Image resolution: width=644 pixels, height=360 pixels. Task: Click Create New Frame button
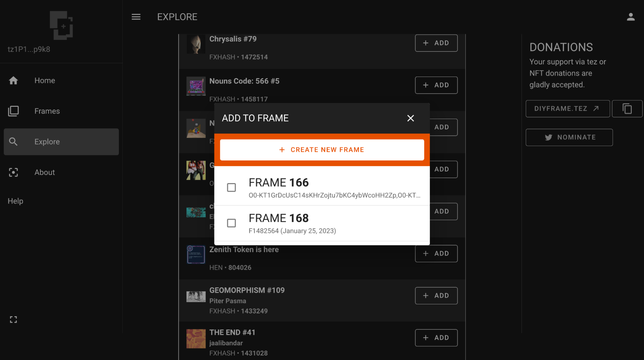pyautogui.click(x=322, y=150)
